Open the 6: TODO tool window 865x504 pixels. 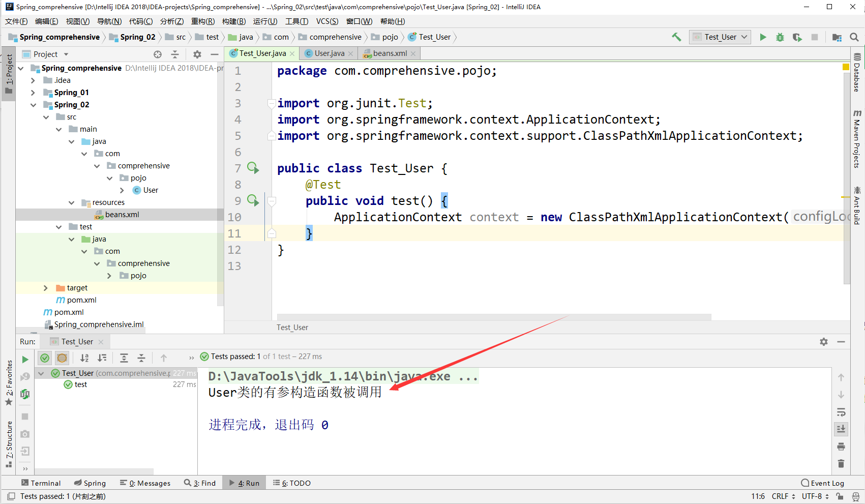(x=291, y=483)
